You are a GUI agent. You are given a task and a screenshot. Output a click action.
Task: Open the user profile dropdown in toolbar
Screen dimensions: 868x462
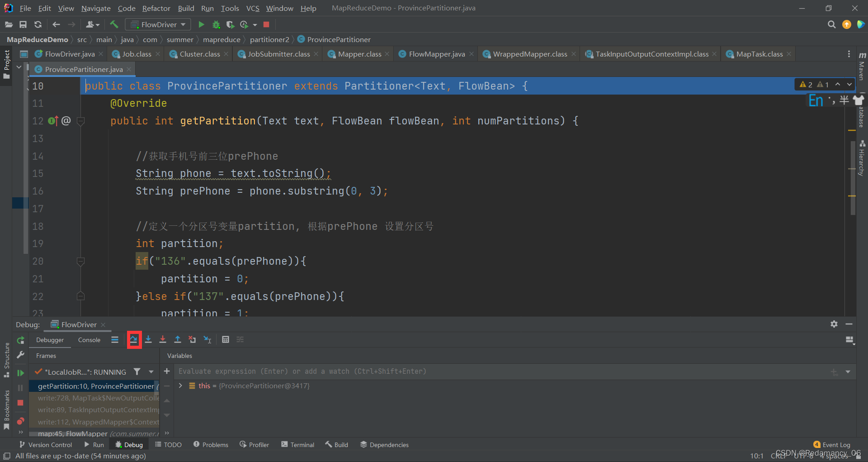tap(93, 24)
